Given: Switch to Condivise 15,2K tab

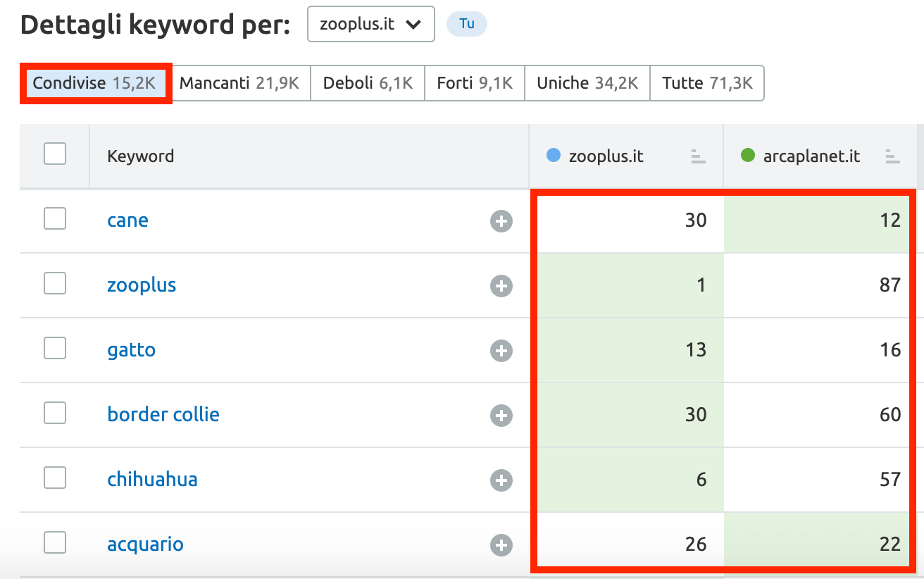Looking at the screenshot, I should (x=94, y=83).
